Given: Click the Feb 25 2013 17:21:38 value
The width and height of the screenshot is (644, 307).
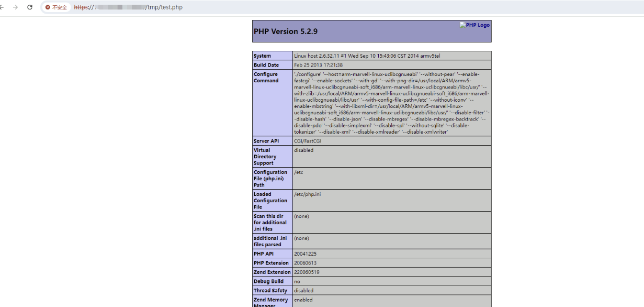Looking at the screenshot, I should pyautogui.click(x=318, y=65).
